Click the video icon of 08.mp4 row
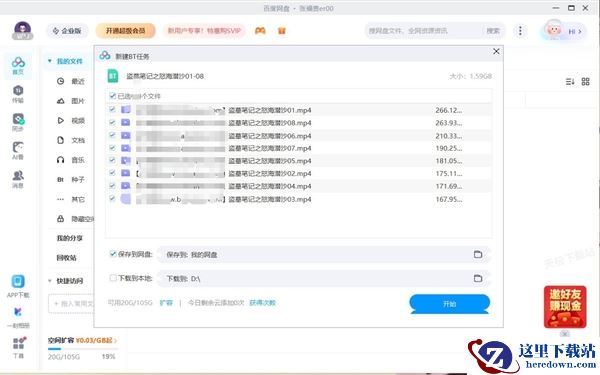This screenshot has height=375, width=600. click(126, 122)
